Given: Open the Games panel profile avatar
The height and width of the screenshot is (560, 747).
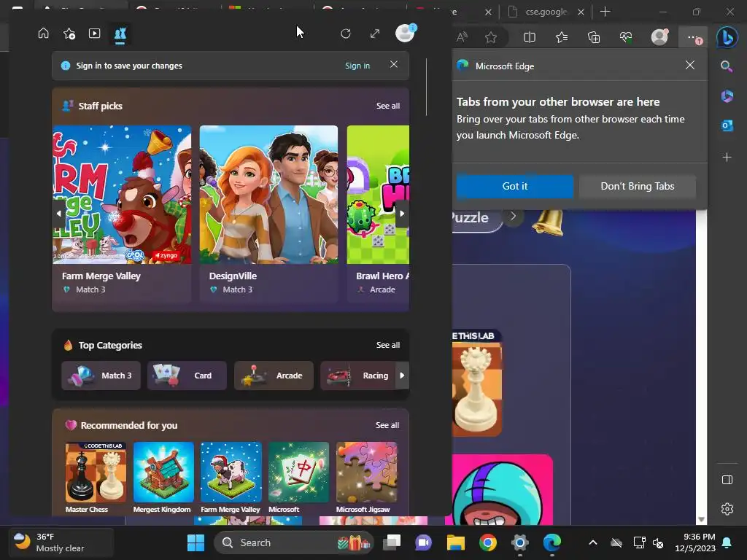Looking at the screenshot, I should pyautogui.click(x=406, y=34).
